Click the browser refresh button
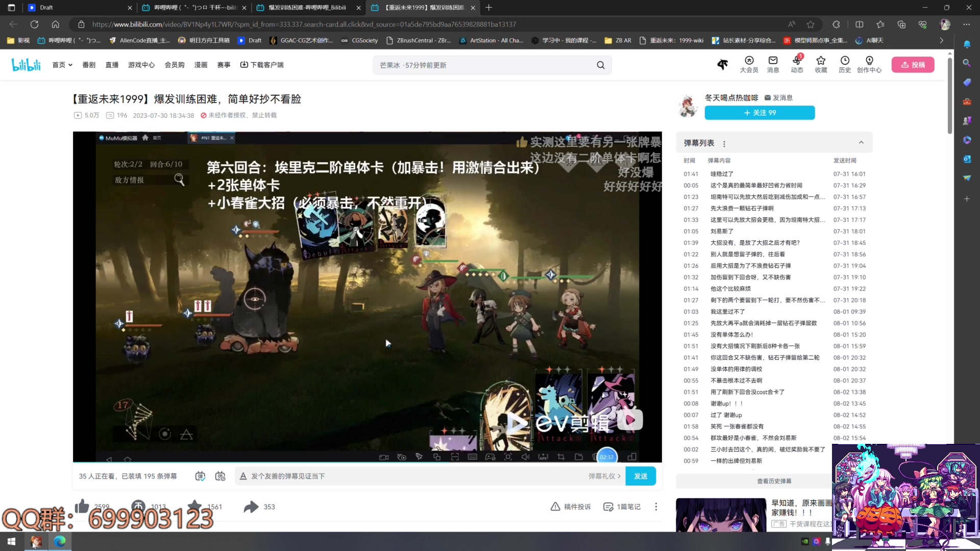980x551 pixels. [x=34, y=24]
